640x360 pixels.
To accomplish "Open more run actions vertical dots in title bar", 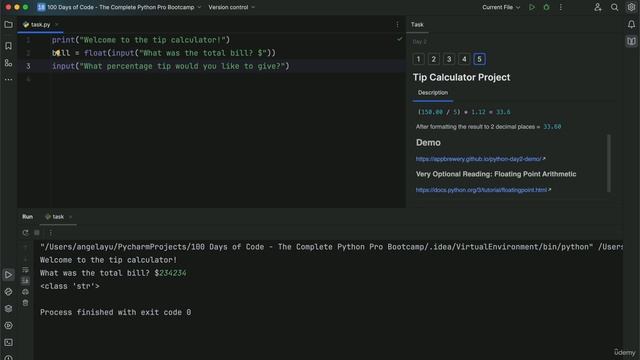I will 560,7.
